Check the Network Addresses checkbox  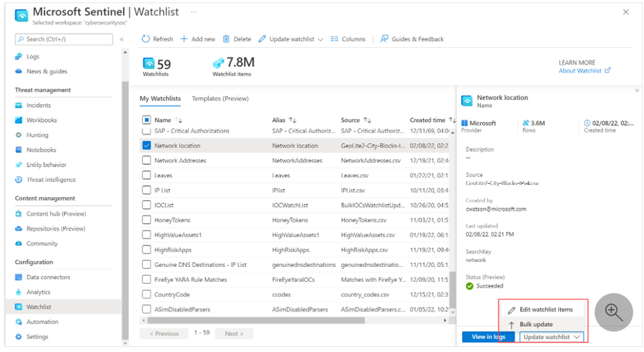coord(146,160)
